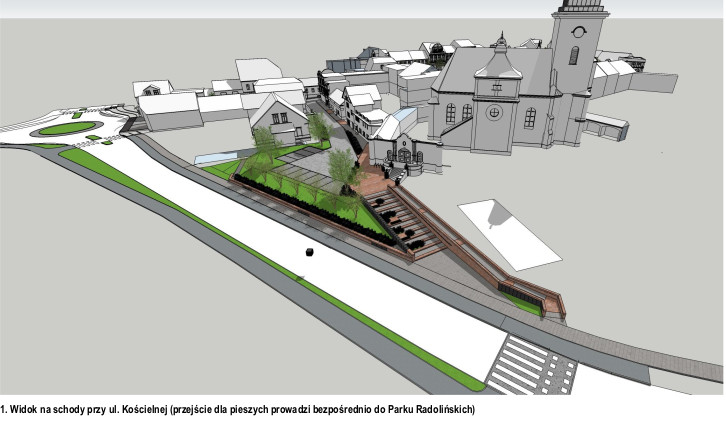Click the caption text about ul. Kościelnej
This screenshot has width=726, height=424.
tap(238, 410)
